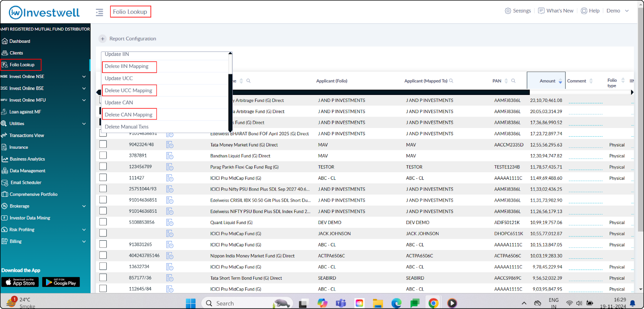The height and width of the screenshot is (309, 644).
Task: Select checkbox for folio 13632734
Action: [103, 266]
